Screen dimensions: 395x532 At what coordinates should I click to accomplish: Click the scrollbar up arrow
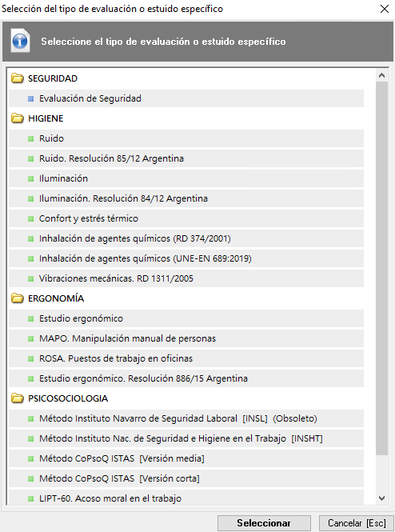point(381,75)
